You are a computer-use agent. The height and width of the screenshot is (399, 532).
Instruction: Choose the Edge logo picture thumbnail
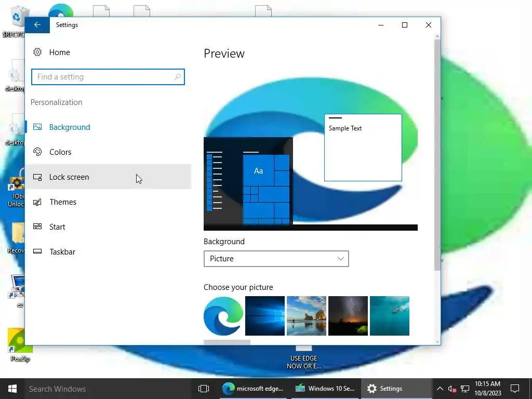pyautogui.click(x=223, y=315)
